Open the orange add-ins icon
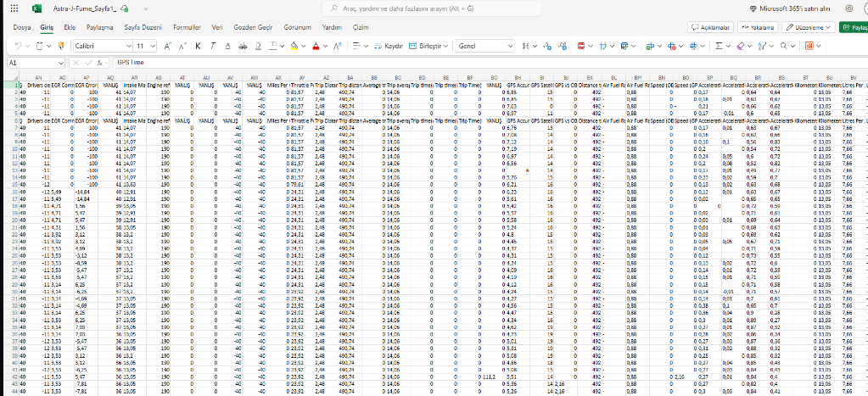 (809, 46)
